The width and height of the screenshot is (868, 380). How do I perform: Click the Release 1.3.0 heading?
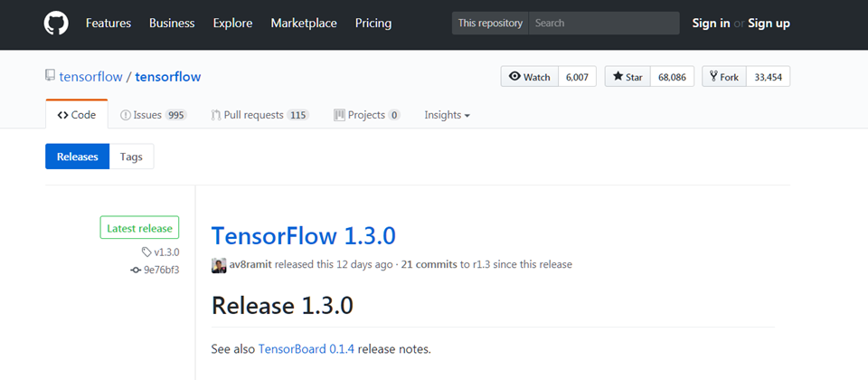(x=282, y=306)
